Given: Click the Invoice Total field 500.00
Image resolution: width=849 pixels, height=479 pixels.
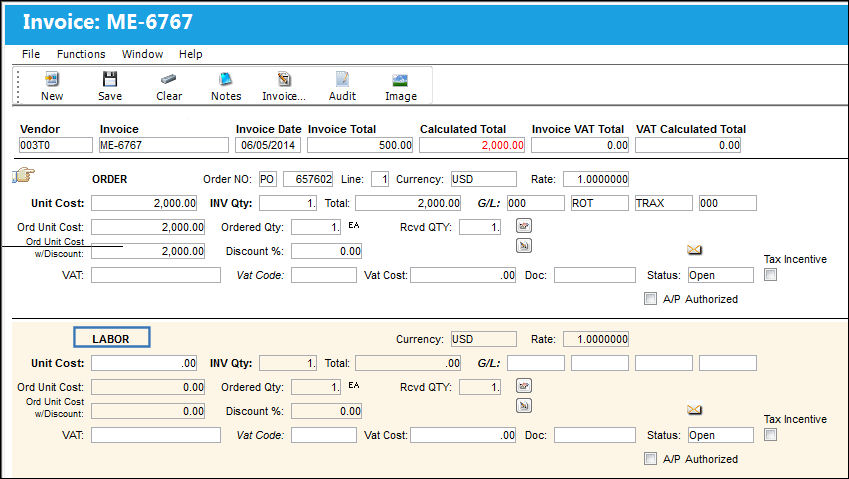Looking at the screenshot, I should click(x=360, y=145).
